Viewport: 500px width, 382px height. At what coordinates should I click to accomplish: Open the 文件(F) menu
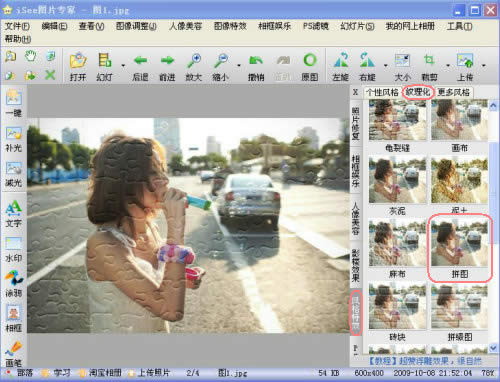pyautogui.click(x=17, y=26)
